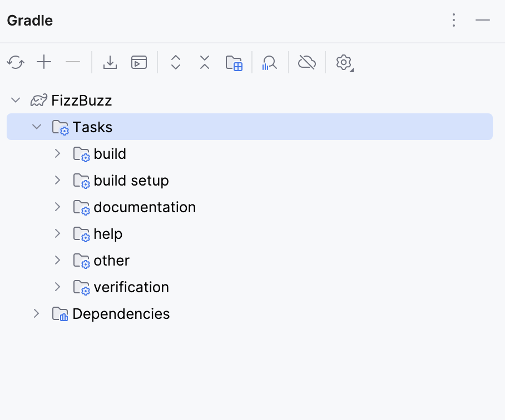Click the plus icon to link a Gradle project

[44, 62]
